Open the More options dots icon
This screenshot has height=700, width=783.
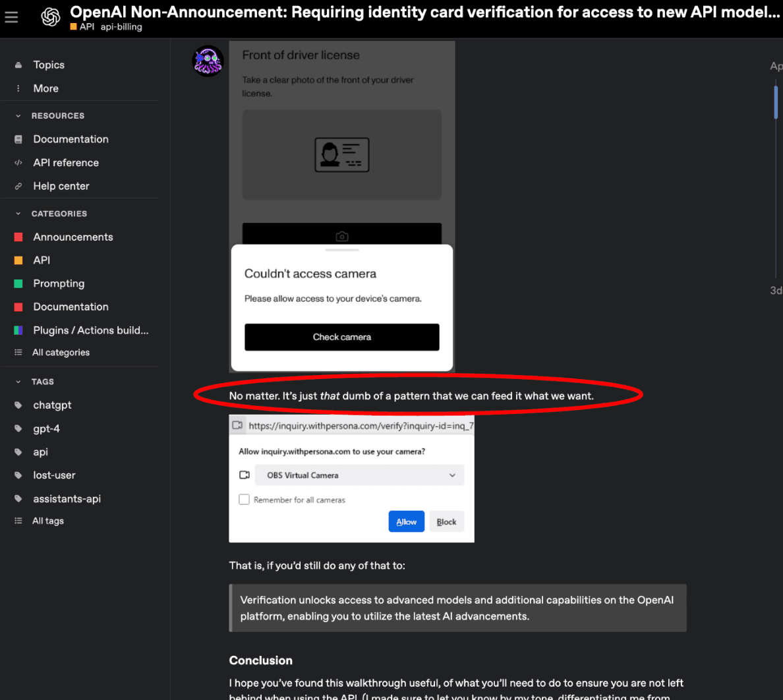pyautogui.click(x=18, y=88)
